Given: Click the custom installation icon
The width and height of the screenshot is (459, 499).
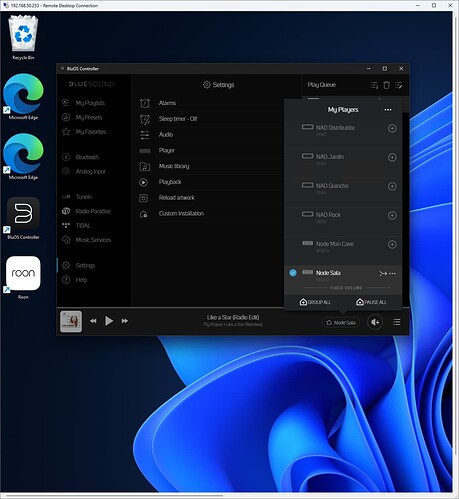Looking at the screenshot, I should (x=143, y=214).
